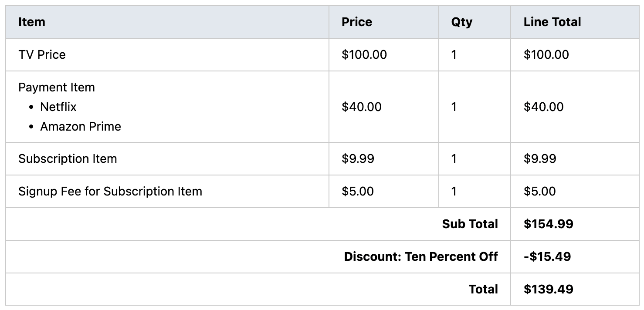
Task: Select the bold Total label in last row
Action: [483, 290]
